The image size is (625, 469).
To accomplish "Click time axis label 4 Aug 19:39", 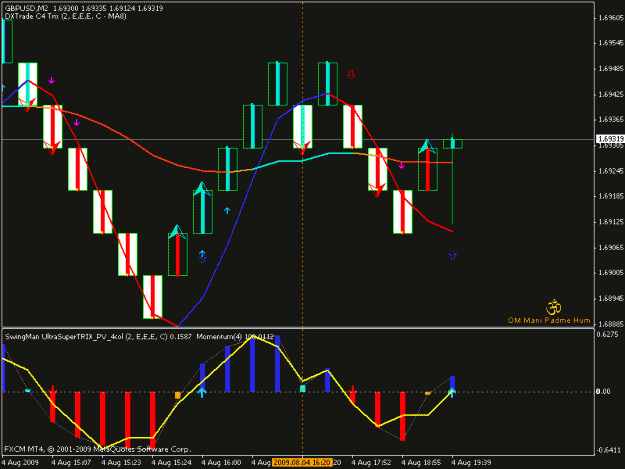I will [x=471, y=463].
